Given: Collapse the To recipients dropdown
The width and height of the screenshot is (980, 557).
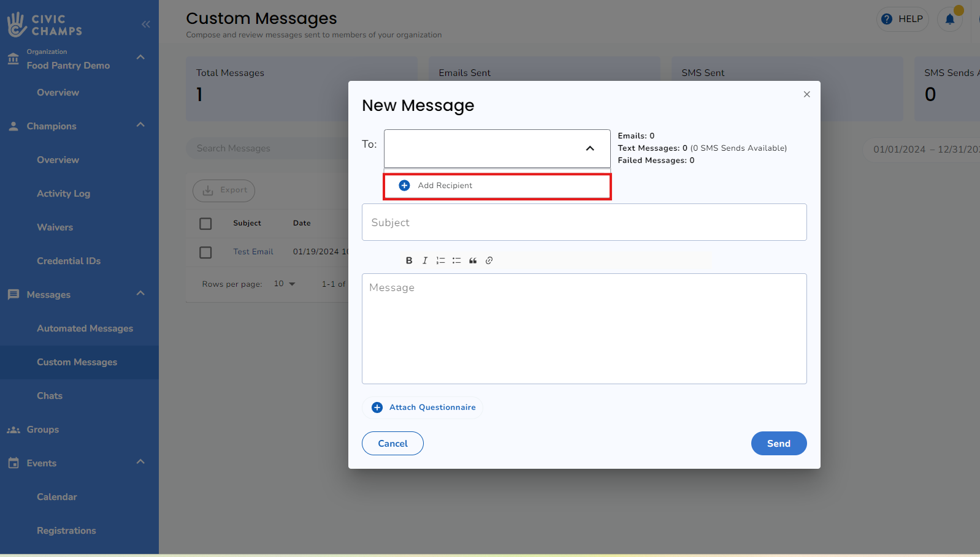Looking at the screenshot, I should coord(590,148).
